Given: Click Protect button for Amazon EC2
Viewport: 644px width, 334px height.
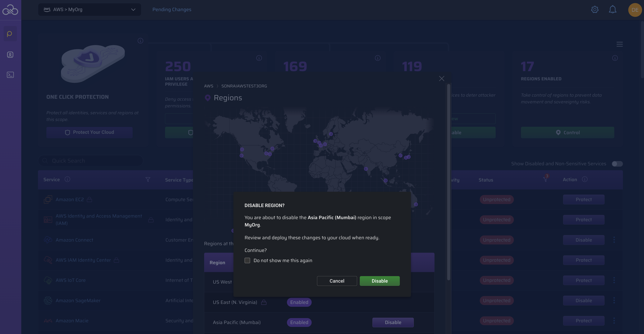Looking at the screenshot, I should pyautogui.click(x=584, y=200).
